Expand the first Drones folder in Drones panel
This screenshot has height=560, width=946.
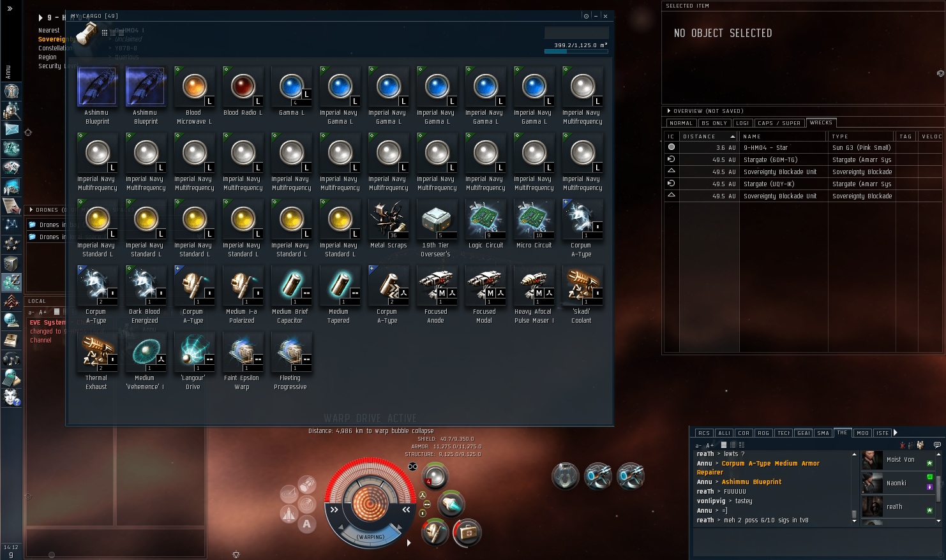(x=33, y=225)
